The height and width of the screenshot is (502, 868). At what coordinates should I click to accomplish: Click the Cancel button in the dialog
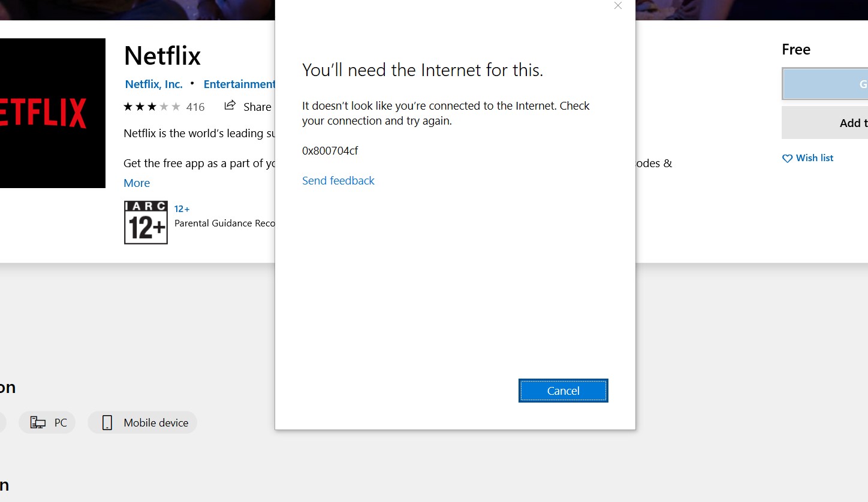pyautogui.click(x=563, y=391)
